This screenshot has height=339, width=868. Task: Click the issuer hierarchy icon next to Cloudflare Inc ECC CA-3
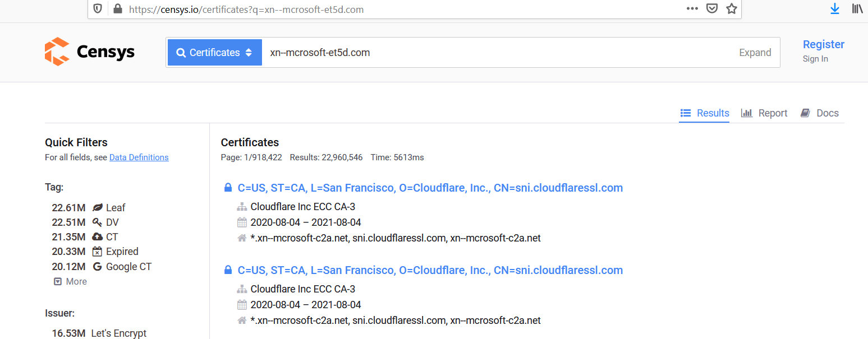coord(242,206)
